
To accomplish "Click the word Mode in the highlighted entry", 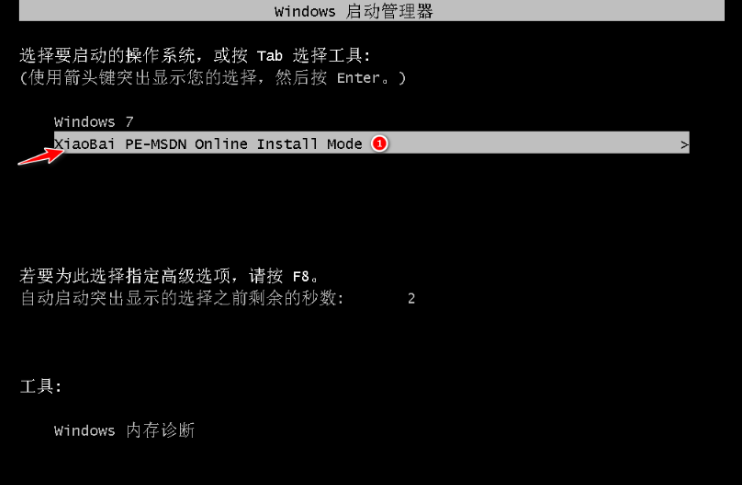I will click(344, 143).
